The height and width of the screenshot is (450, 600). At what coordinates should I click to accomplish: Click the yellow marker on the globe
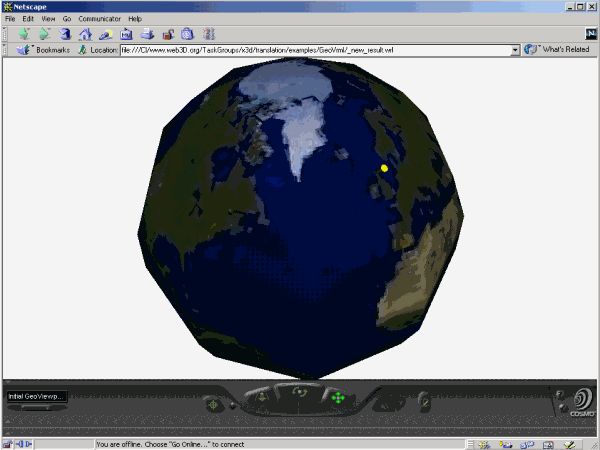[x=384, y=168]
